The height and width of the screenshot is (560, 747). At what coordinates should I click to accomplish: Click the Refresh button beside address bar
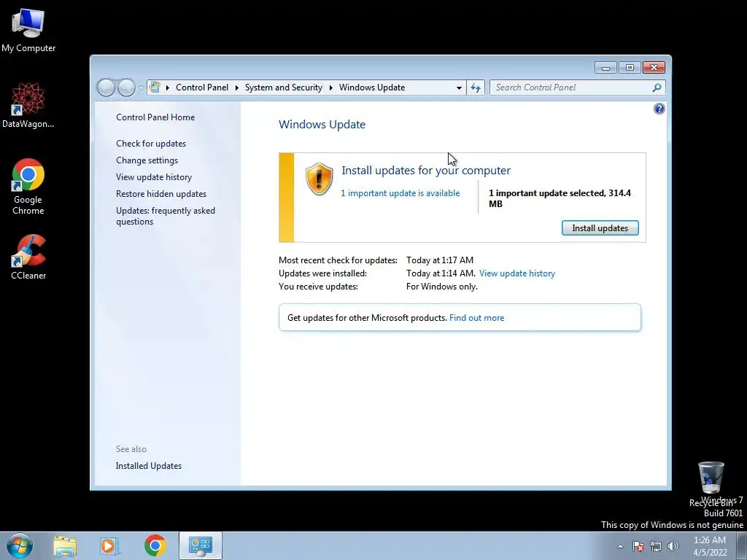(476, 87)
